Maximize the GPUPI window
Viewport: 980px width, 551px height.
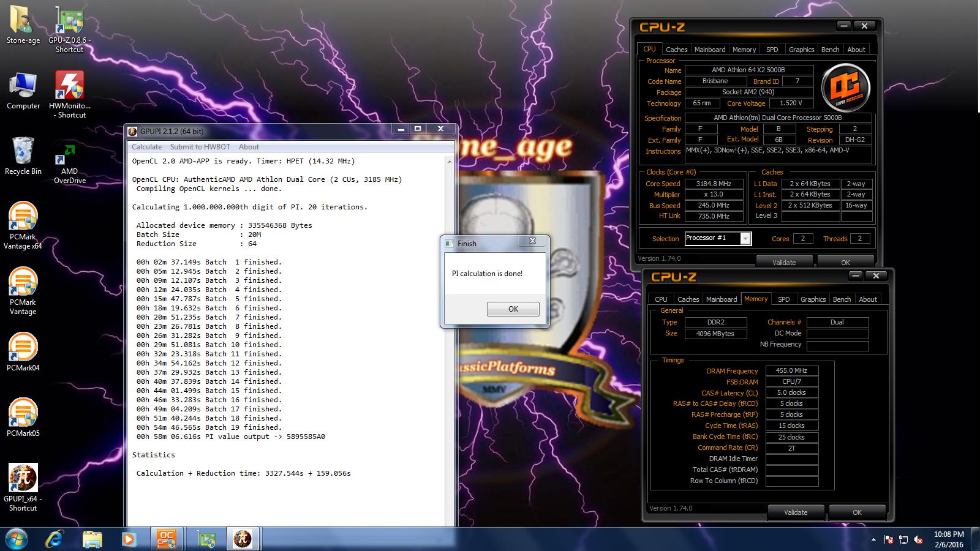(x=418, y=129)
